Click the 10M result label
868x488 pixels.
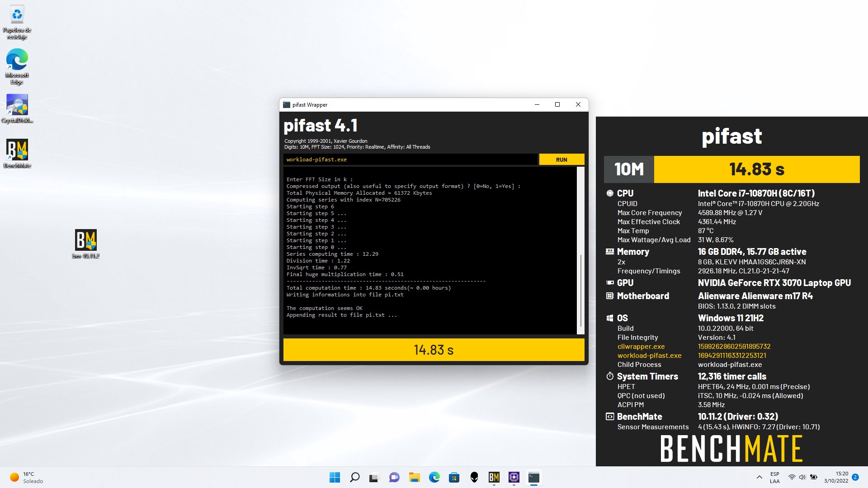coord(629,169)
